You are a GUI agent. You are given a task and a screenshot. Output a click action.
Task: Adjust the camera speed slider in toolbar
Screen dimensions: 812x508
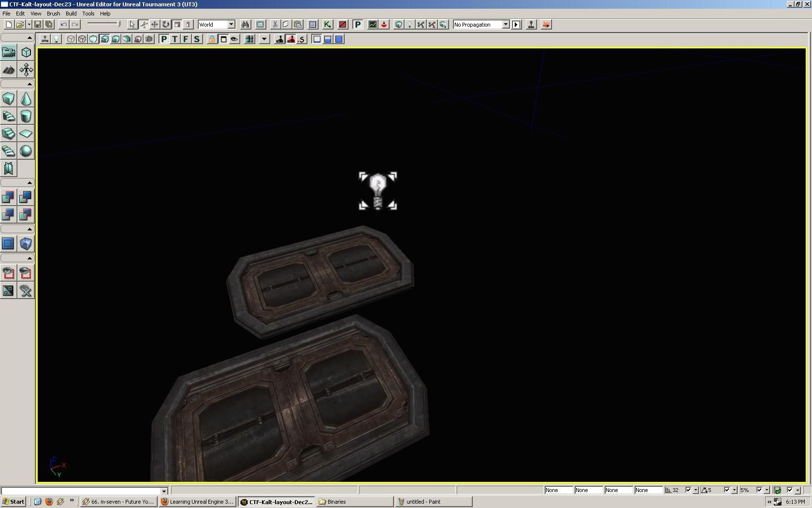tap(103, 24)
